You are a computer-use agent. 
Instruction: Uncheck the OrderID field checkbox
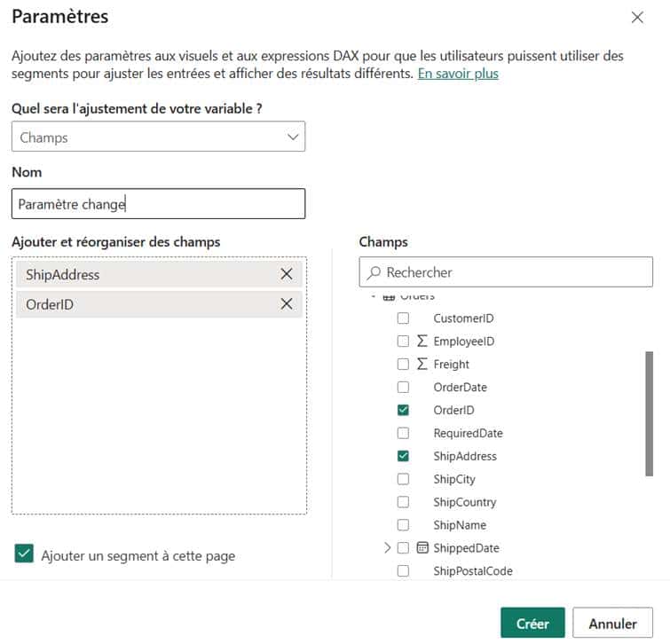coord(403,410)
